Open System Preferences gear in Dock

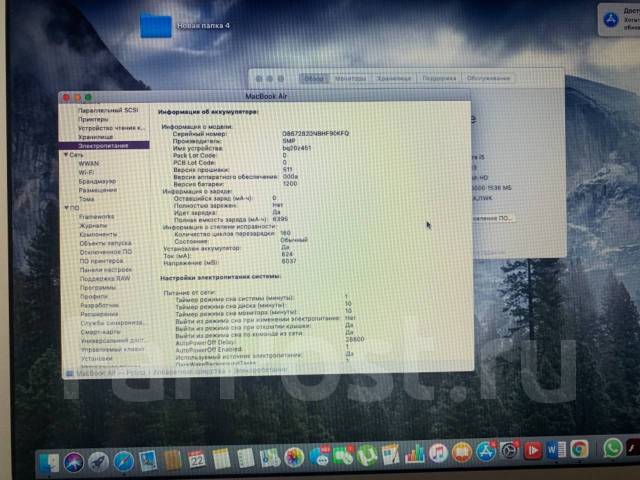tap(509, 451)
